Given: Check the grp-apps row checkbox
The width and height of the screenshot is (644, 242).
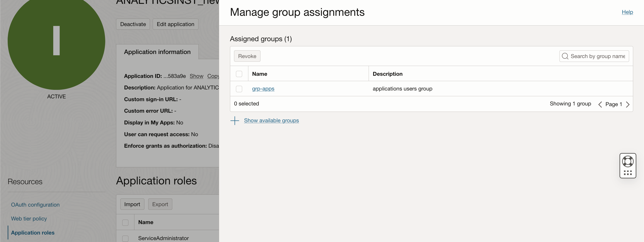Looking at the screenshot, I should pyautogui.click(x=239, y=89).
